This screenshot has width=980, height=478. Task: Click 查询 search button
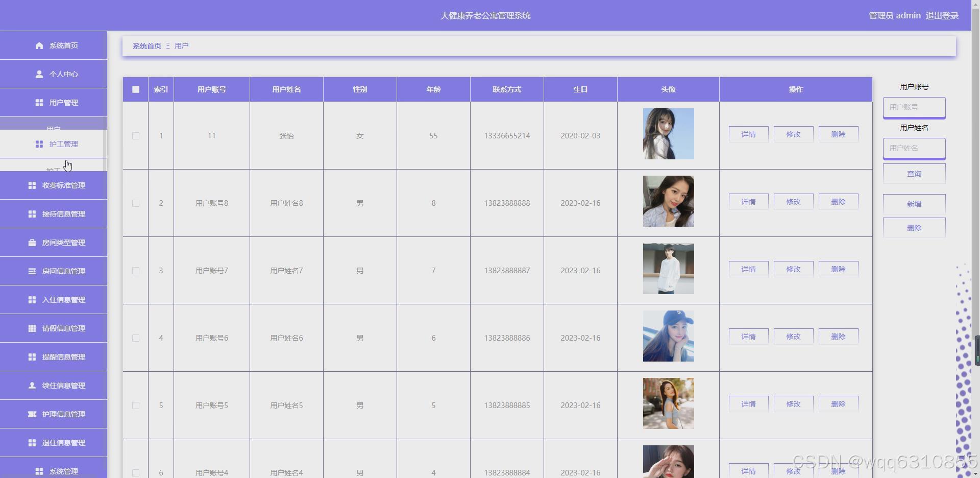tap(914, 174)
